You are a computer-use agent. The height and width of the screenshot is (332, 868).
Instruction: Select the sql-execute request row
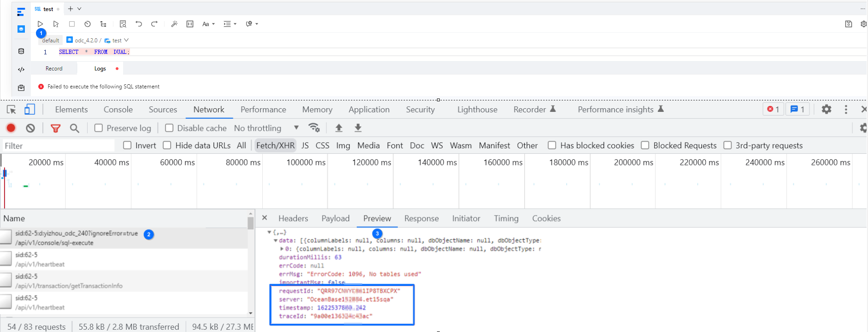(77, 238)
